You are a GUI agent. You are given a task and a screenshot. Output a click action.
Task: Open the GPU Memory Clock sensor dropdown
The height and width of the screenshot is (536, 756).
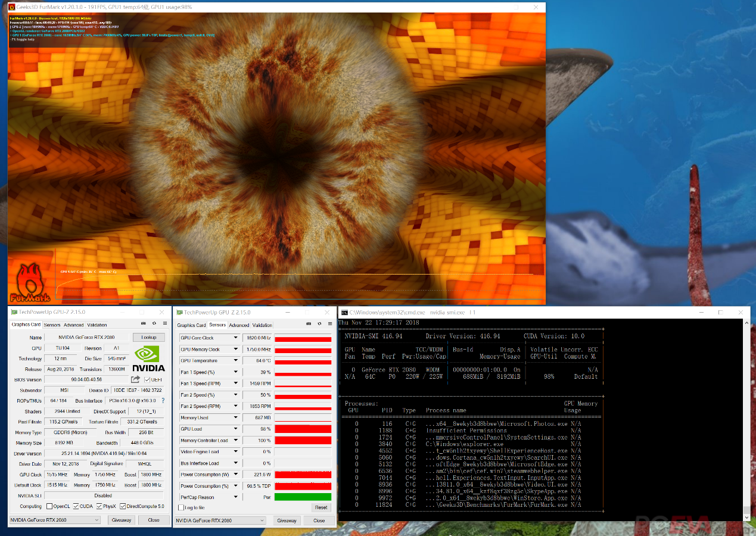236,349
